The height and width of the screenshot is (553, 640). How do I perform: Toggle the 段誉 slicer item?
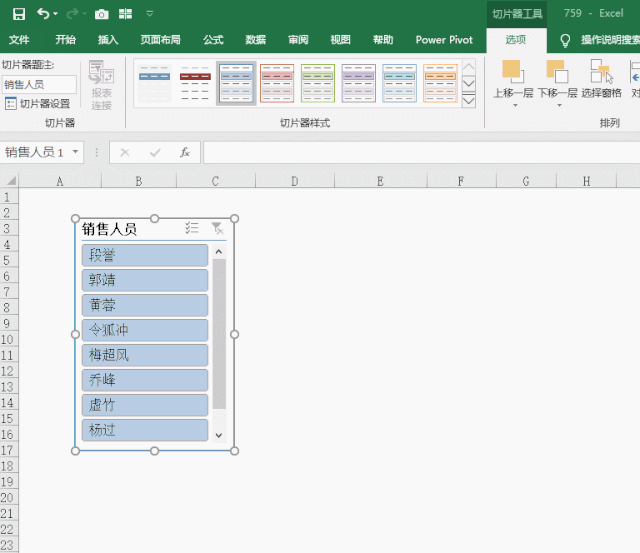[145, 255]
